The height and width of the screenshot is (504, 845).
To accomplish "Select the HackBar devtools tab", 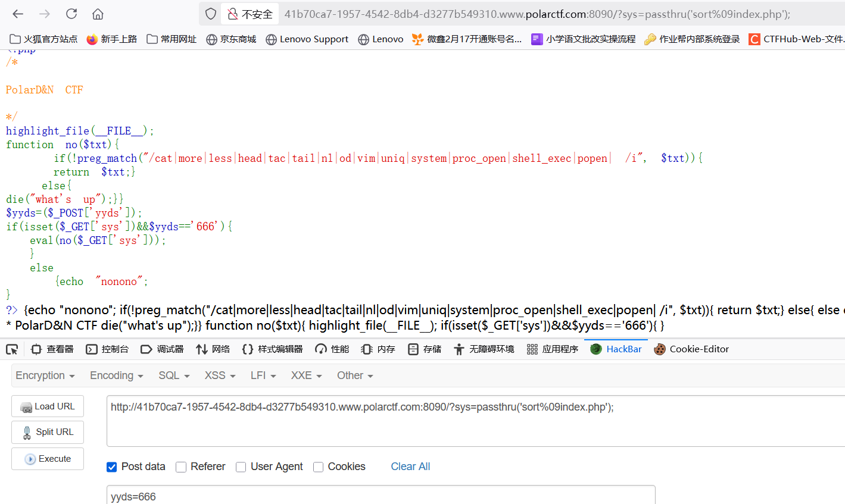I will click(x=616, y=349).
